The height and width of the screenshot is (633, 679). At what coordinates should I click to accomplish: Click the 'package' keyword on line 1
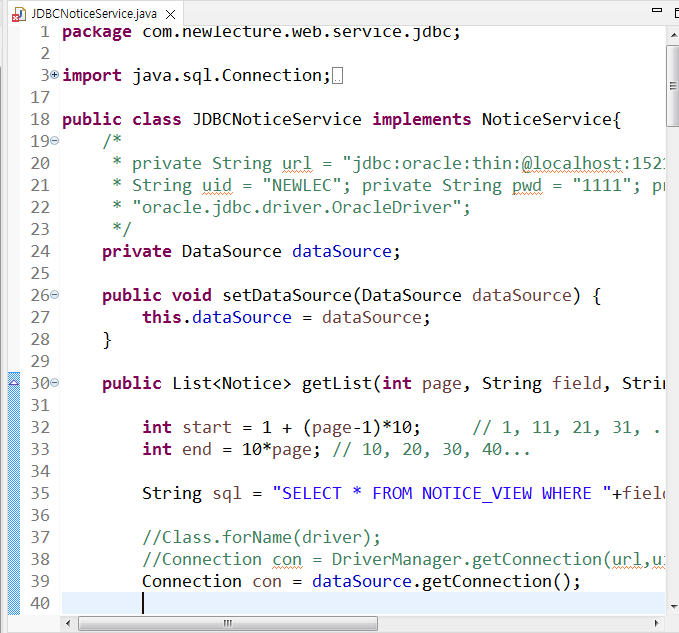pos(97,32)
